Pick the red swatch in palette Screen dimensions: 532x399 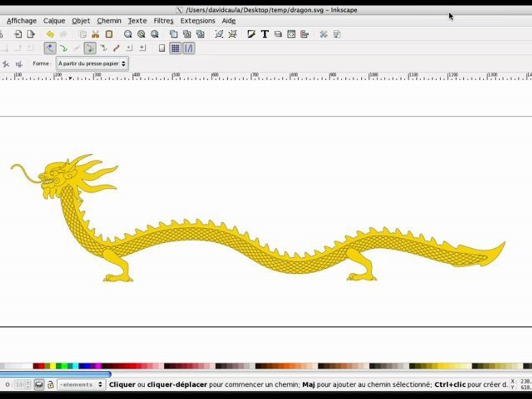click(x=42, y=366)
